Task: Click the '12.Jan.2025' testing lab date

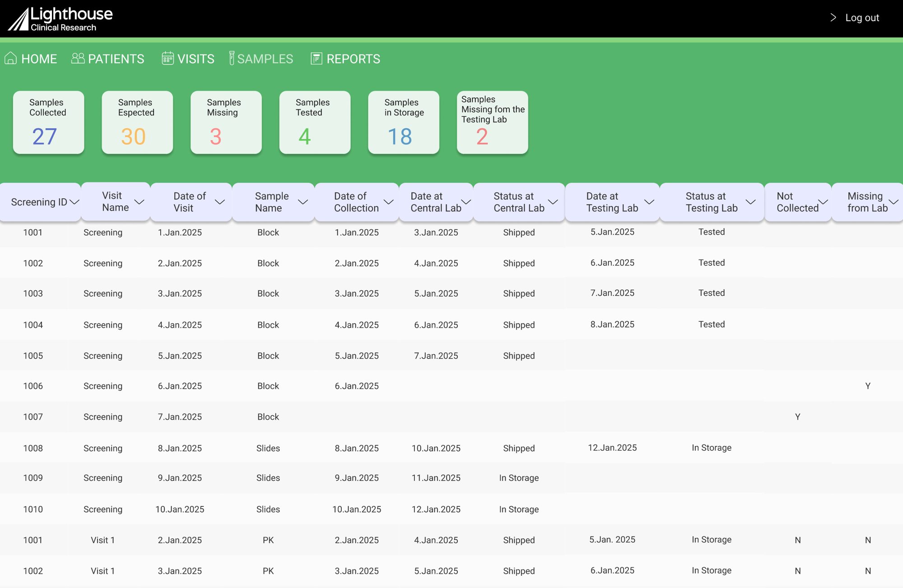Action: point(612,448)
